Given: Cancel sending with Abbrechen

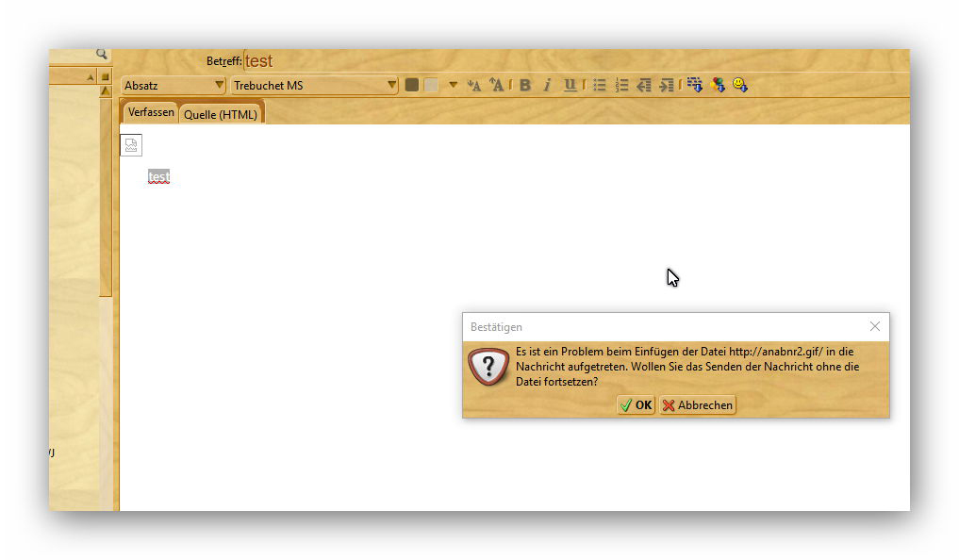Looking at the screenshot, I should pyautogui.click(x=697, y=405).
